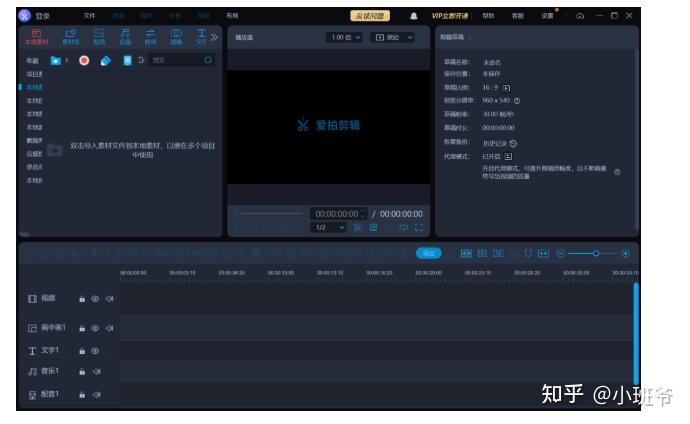Click the marker shield icon in timeline toolbar
The height and width of the screenshot is (424, 690).
(x=528, y=253)
